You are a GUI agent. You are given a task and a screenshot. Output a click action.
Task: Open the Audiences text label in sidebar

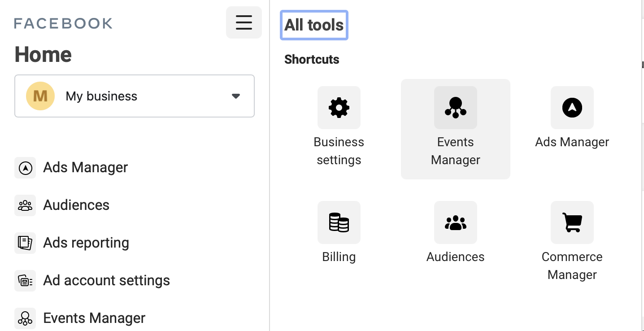pos(76,205)
